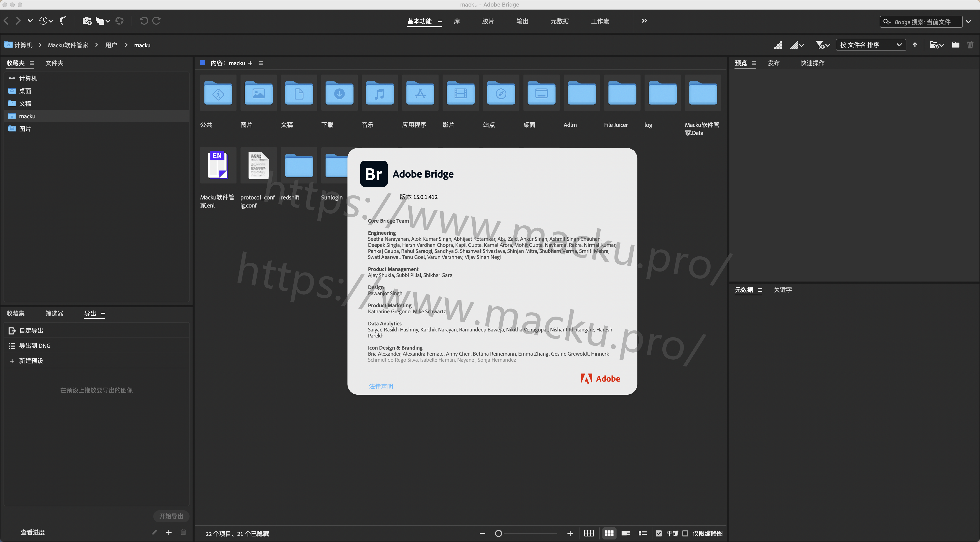Click the refine batch icon
Image resolution: width=980 pixels, height=542 pixels.
103,21
